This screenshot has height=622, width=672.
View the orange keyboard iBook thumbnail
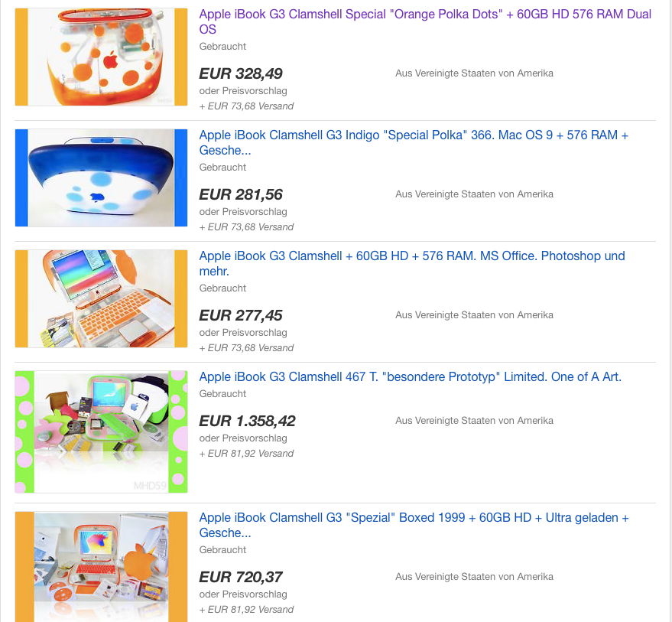point(101,298)
